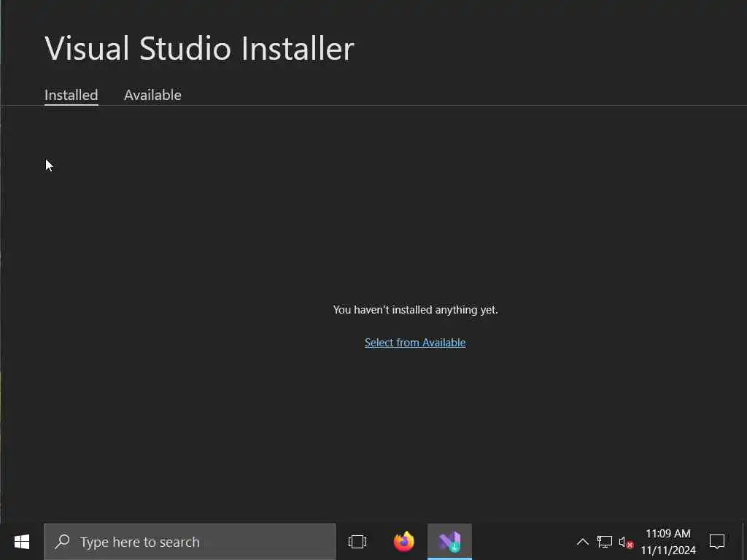Screen dimensions: 747x560
Task: Show hidden system tray icons
Action: [x=582, y=542]
